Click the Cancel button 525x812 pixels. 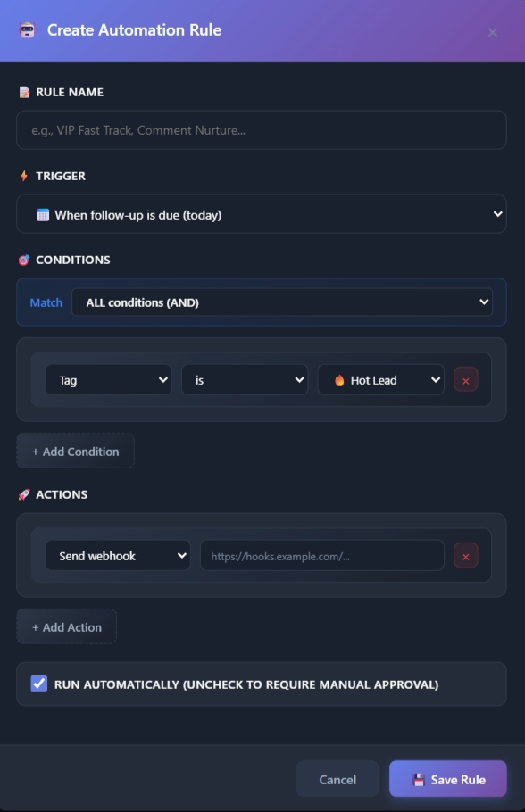337,778
